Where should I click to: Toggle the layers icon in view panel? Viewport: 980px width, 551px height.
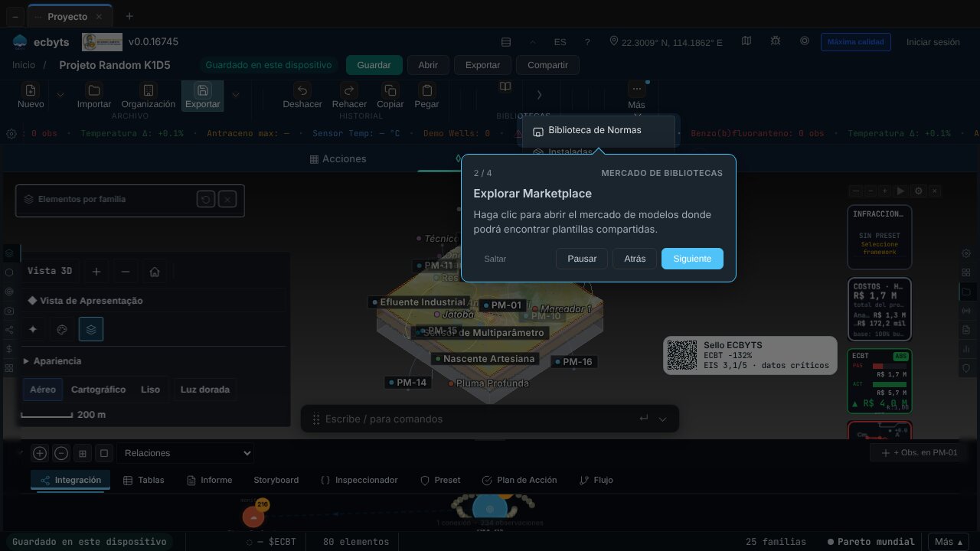(91, 329)
